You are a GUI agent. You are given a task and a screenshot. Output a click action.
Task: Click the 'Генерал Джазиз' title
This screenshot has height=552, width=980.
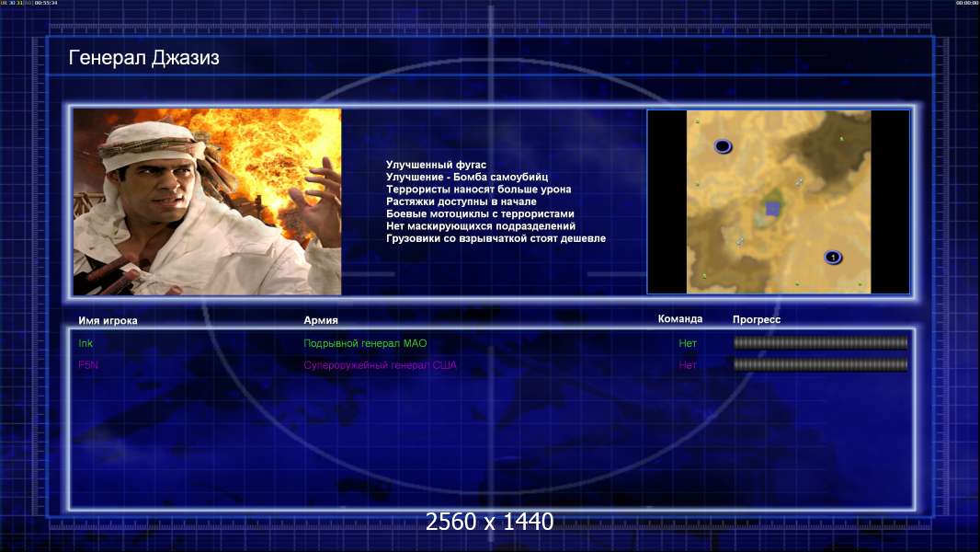coord(143,58)
